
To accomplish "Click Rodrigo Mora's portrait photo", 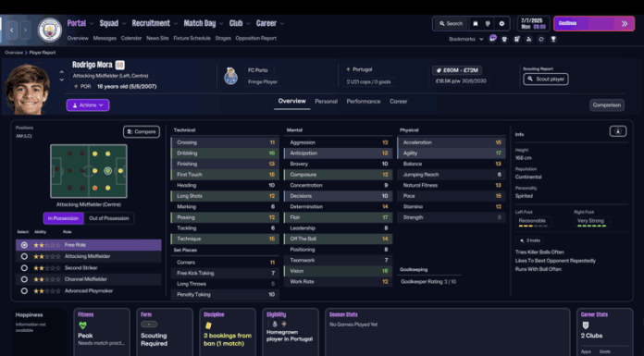I will click(x=27, y=89).
